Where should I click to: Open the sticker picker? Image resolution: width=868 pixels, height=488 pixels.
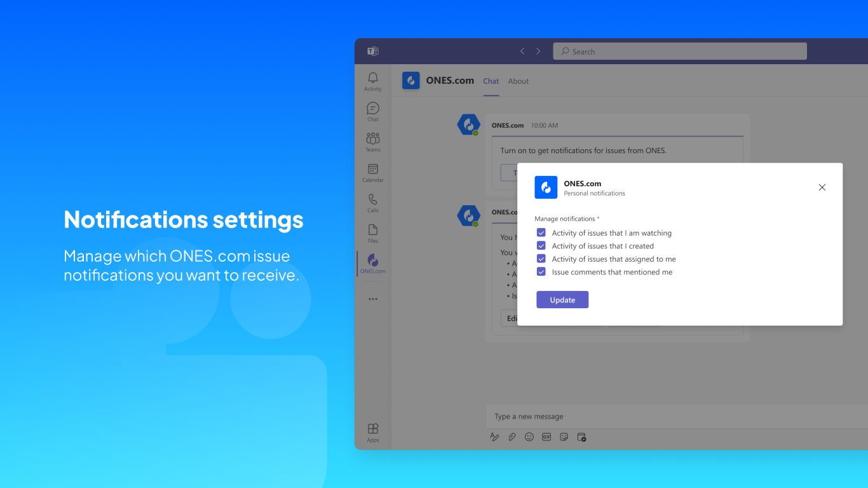click(564, 437)
